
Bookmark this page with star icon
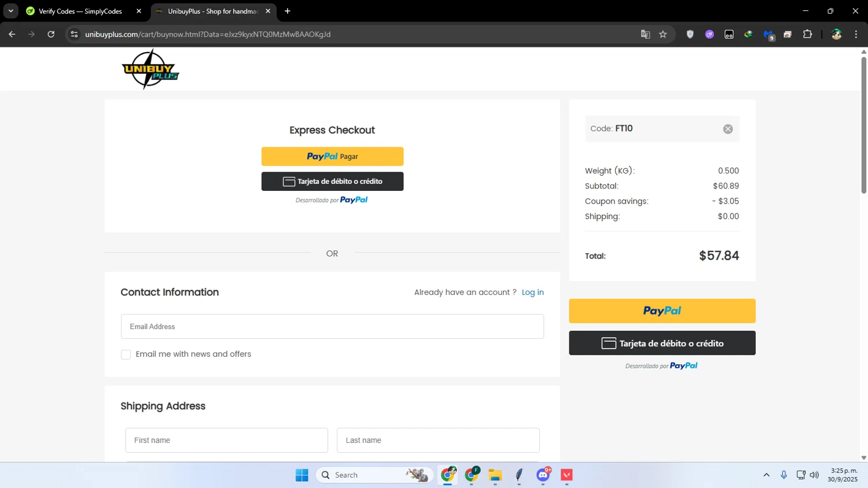coord(663,34)
